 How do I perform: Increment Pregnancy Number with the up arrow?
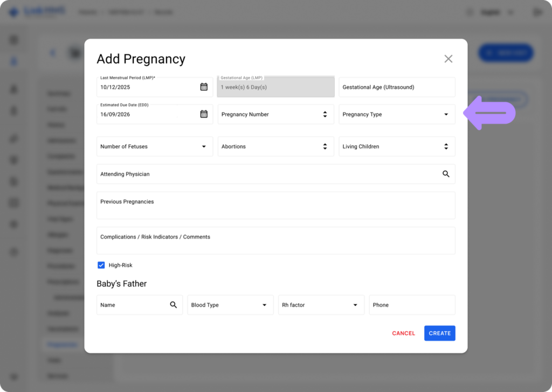point(325,112)
